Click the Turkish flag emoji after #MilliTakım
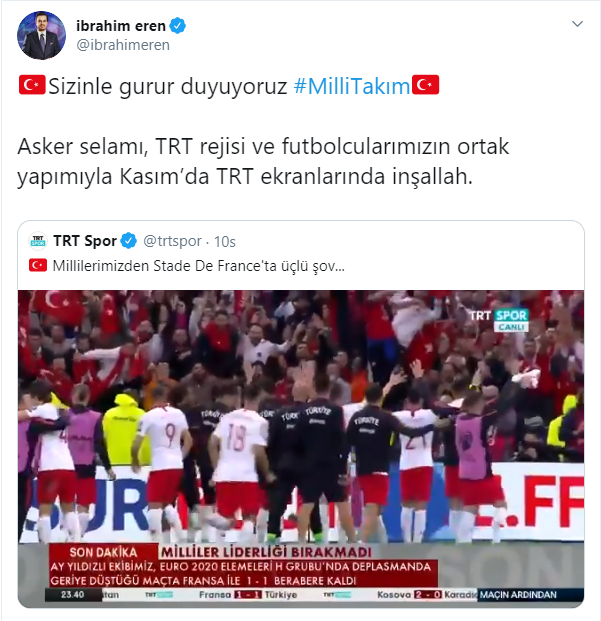601x621 pixels. click(426, 85)
